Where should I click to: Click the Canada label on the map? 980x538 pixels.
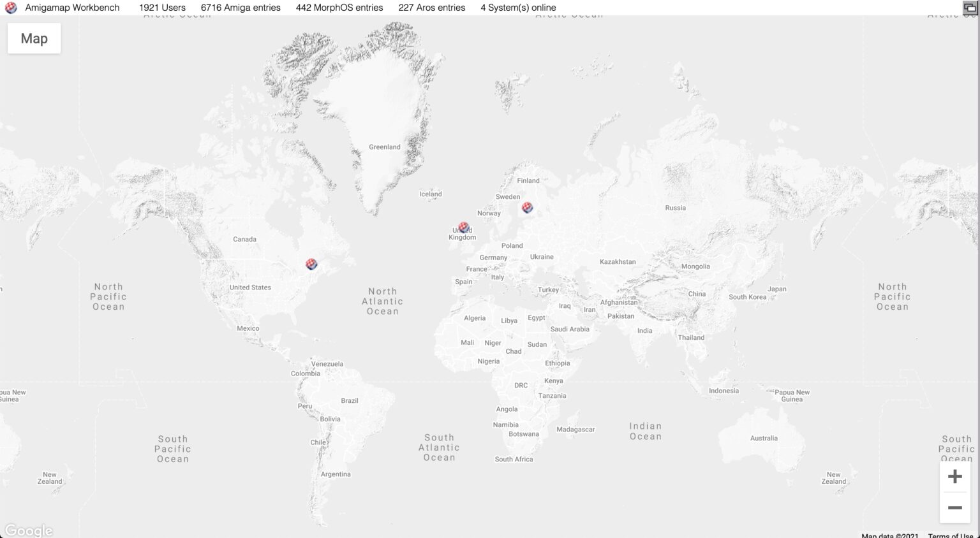pyautogui.click(x=244, y=239)
